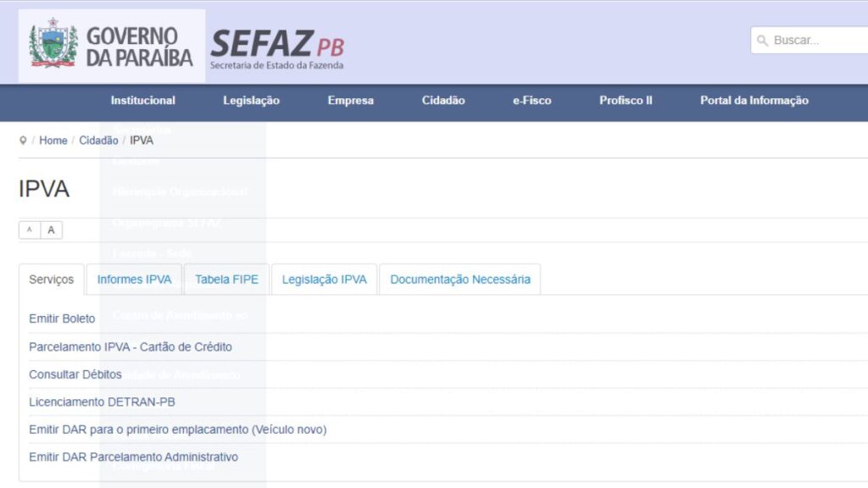Screen dimensions: 868x488
Task: Click the e-Fisco menu item
Action: tap(531, 101)
